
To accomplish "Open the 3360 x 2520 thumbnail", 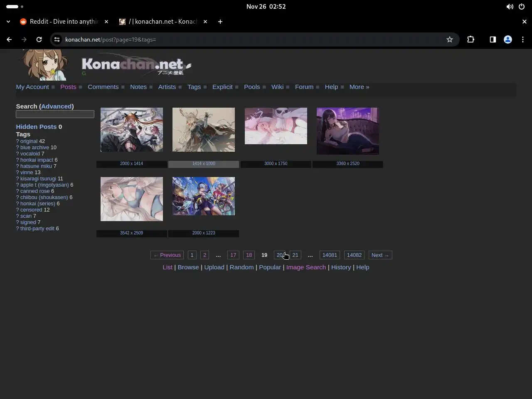I will [x=348, y=131].
